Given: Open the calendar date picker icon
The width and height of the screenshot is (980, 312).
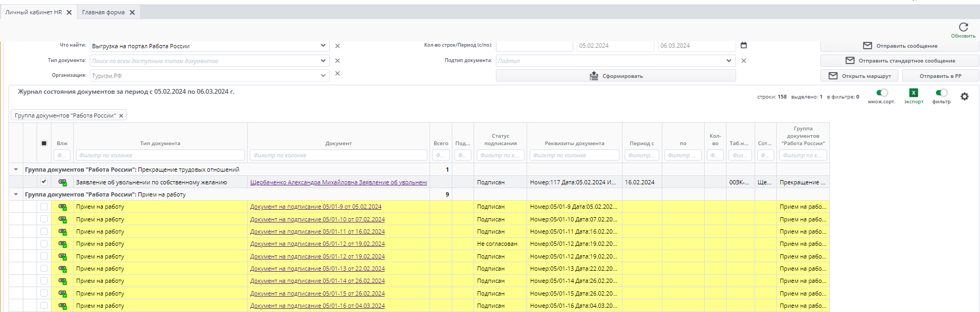Looking at the screenshot, I should click(743, 46).
